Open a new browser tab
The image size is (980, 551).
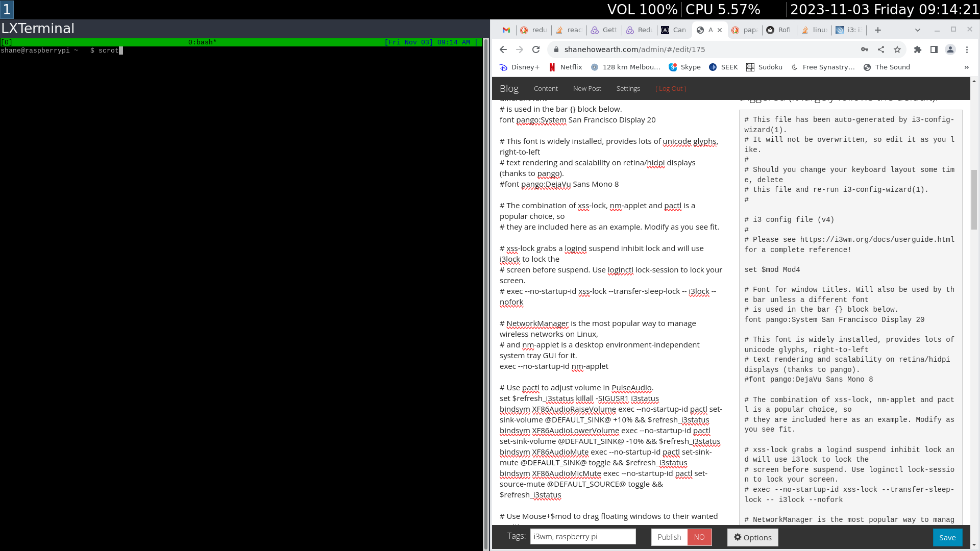pos(878,30)
